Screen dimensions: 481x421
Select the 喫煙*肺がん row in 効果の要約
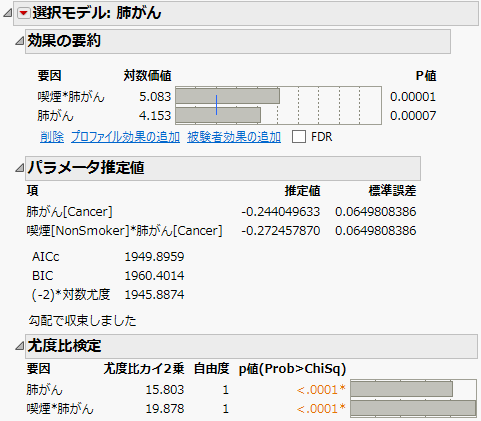tap(71, 97)
